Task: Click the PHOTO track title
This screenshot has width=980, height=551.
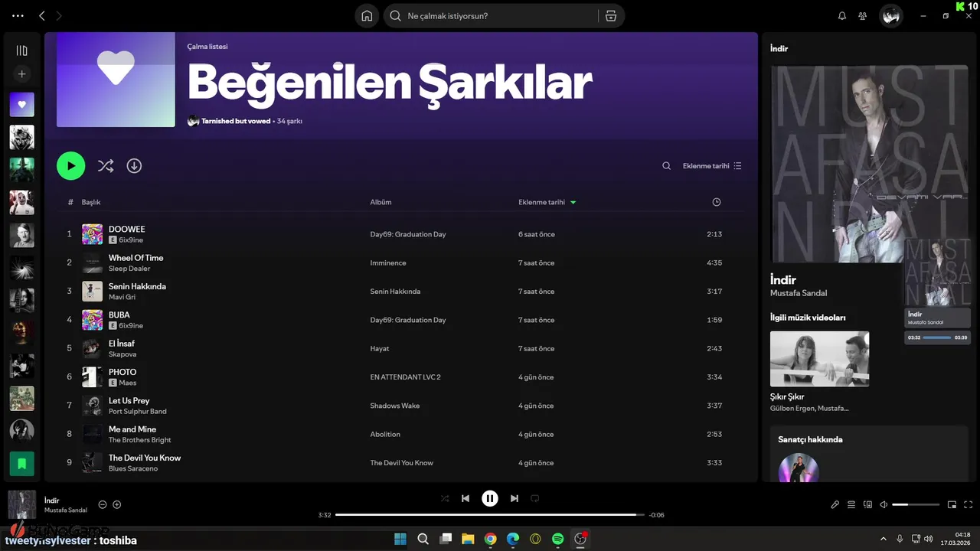Action: click(x=122, y=372)
